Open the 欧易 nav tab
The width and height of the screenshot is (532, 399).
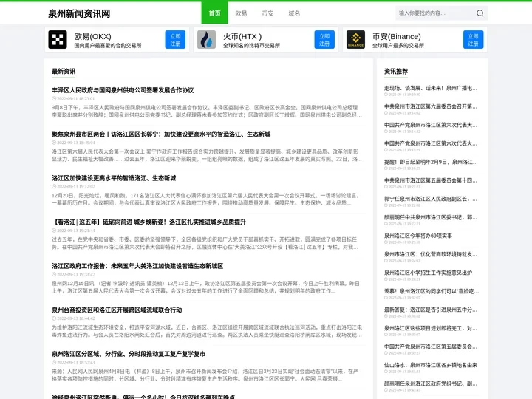point(241,13)
